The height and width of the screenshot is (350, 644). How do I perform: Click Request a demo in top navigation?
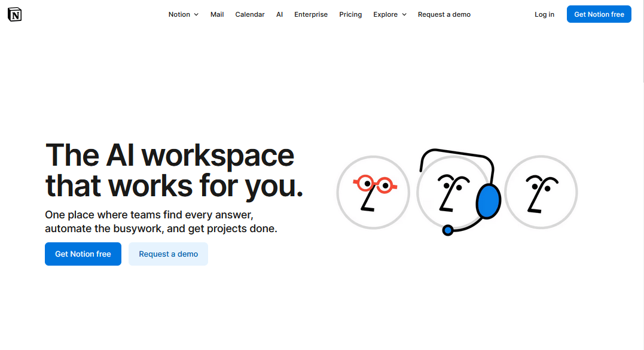tap(444, 14)
